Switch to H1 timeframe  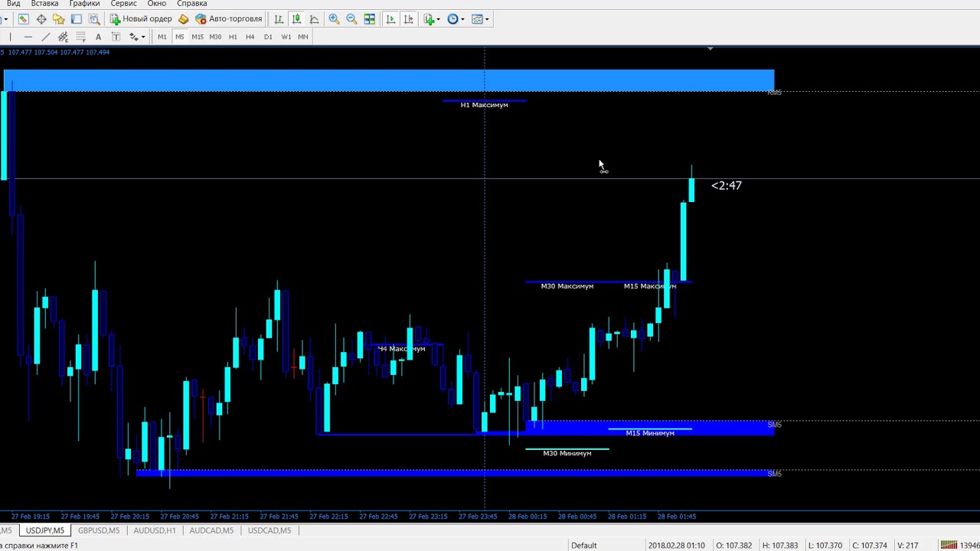(x=233, y=37)
